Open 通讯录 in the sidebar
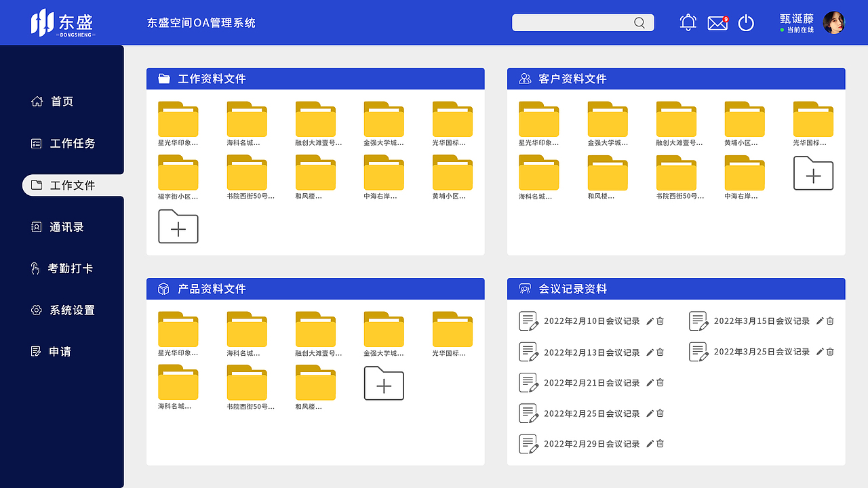 point(58,227)
